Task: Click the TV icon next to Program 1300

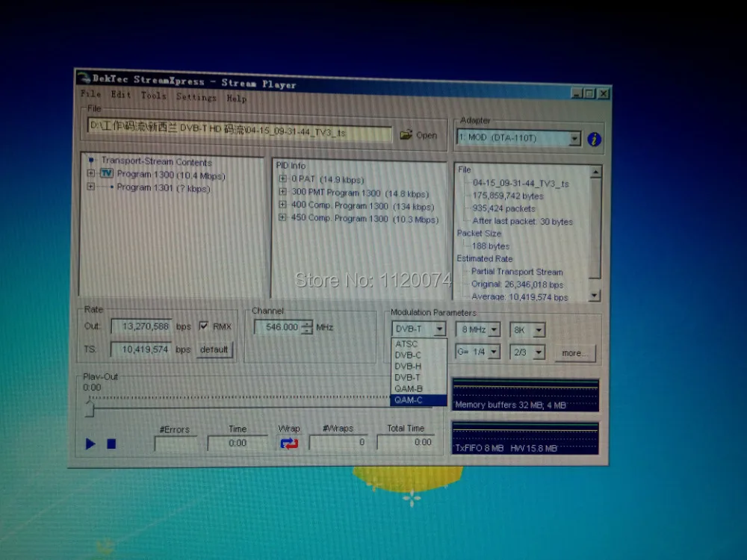Action: point(107,173)
